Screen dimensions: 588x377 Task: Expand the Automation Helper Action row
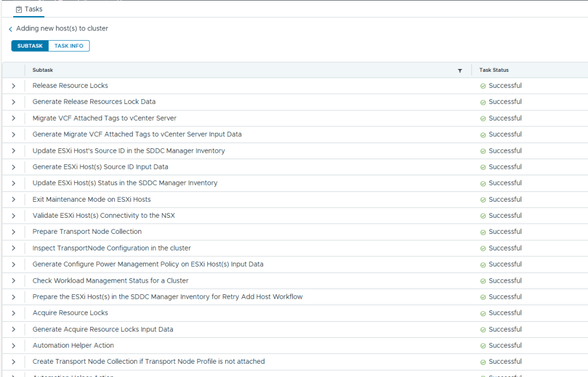[13, 346]
